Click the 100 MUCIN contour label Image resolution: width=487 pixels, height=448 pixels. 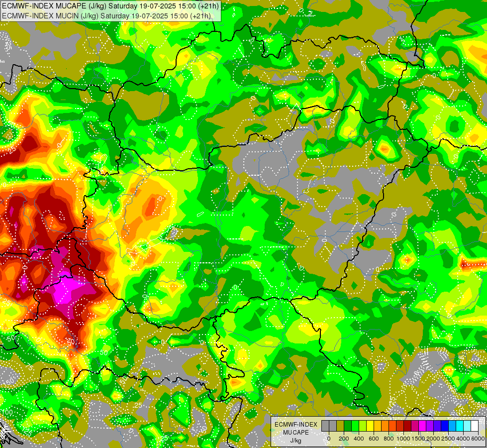point(7,413)
